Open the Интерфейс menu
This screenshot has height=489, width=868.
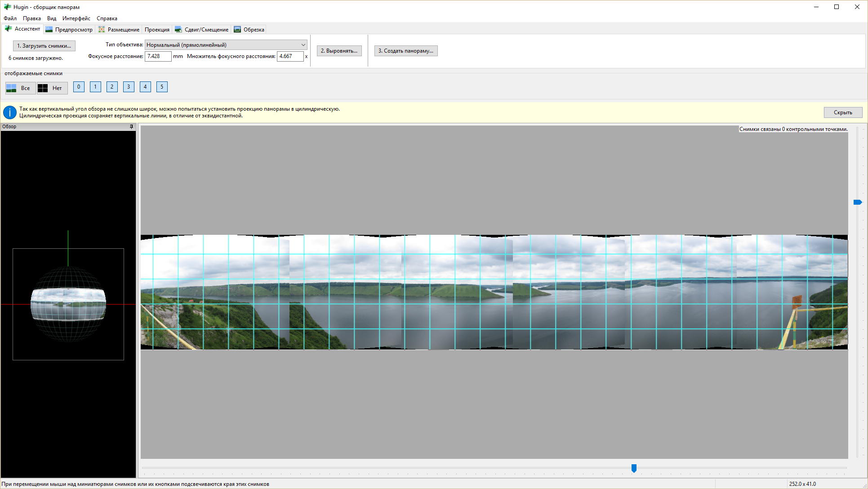tap(76, 18)
